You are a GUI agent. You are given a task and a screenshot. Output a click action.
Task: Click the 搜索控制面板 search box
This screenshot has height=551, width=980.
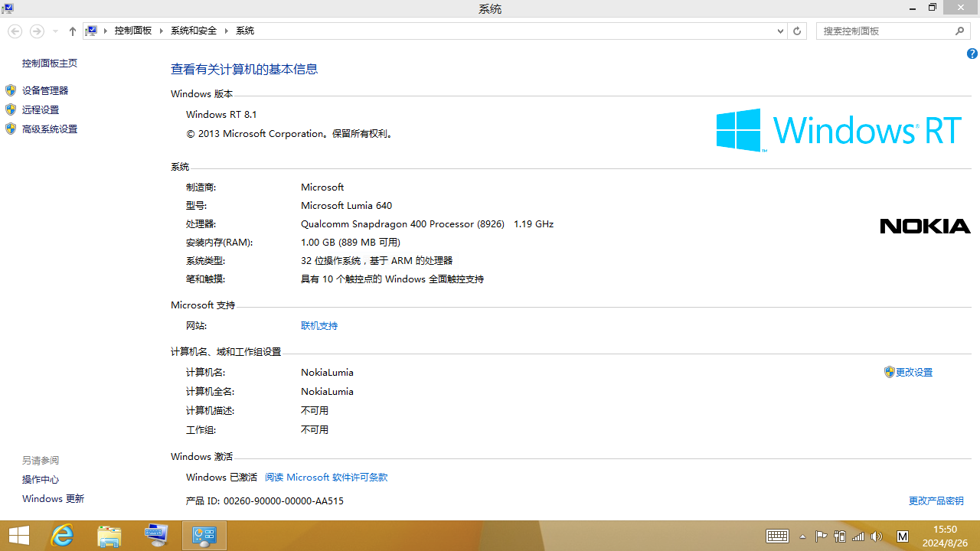884,31
